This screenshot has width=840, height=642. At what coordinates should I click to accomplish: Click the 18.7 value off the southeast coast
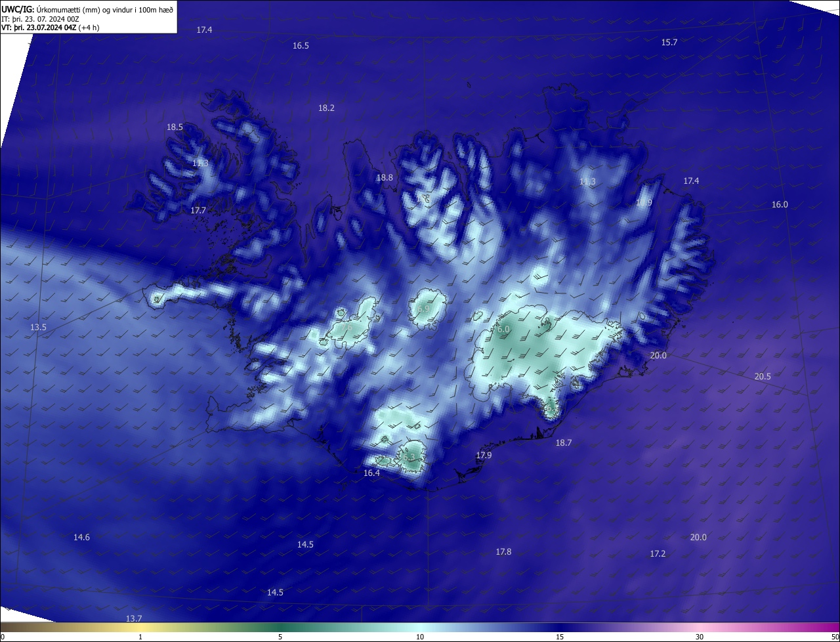click(564, 443)
